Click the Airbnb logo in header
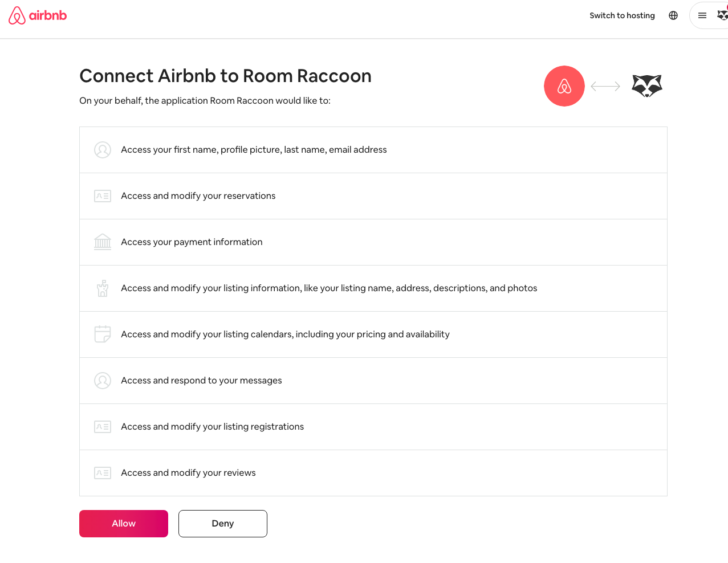 [38, 15]
